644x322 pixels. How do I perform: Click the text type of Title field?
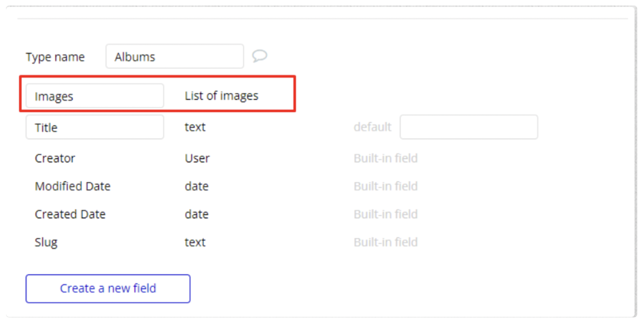[x=195, y=127]
